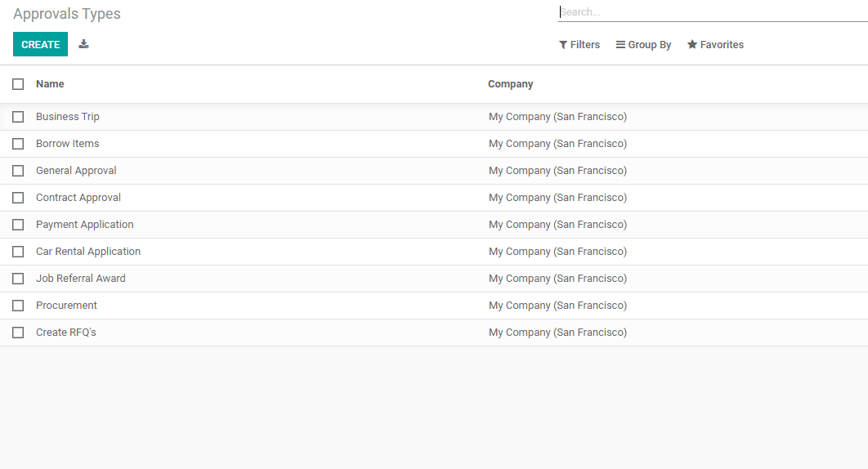Open the Job Referral Award row
Image resolution: width=868 pixels, height=469 pixels.
(x=81, y=279)
